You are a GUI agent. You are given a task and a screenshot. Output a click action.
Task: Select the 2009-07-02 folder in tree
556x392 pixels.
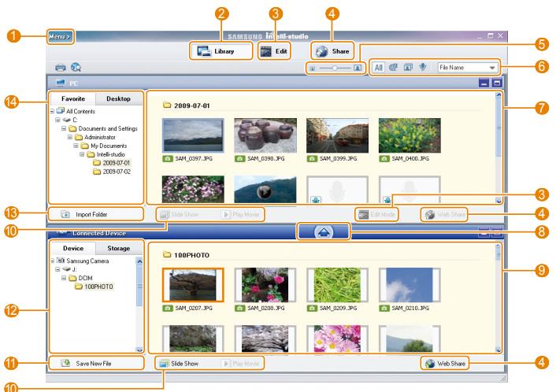click(112, 172)
